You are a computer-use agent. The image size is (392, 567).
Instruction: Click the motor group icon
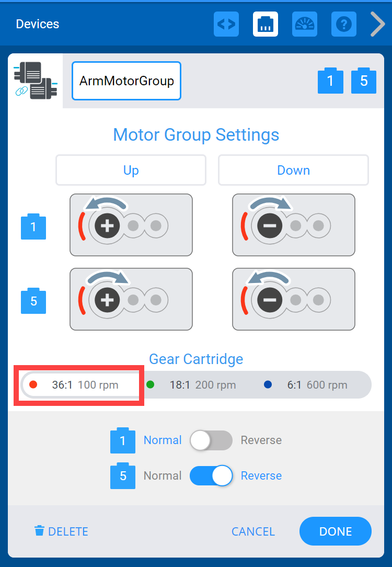click(x=36, y=81)
